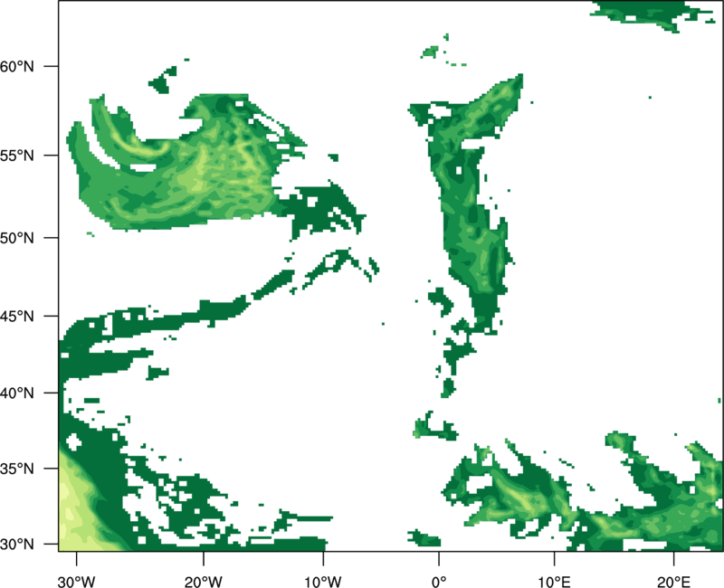Click the 50°N latitude label
Viewport: 724px width, 588px height.
tap(17, 238)
